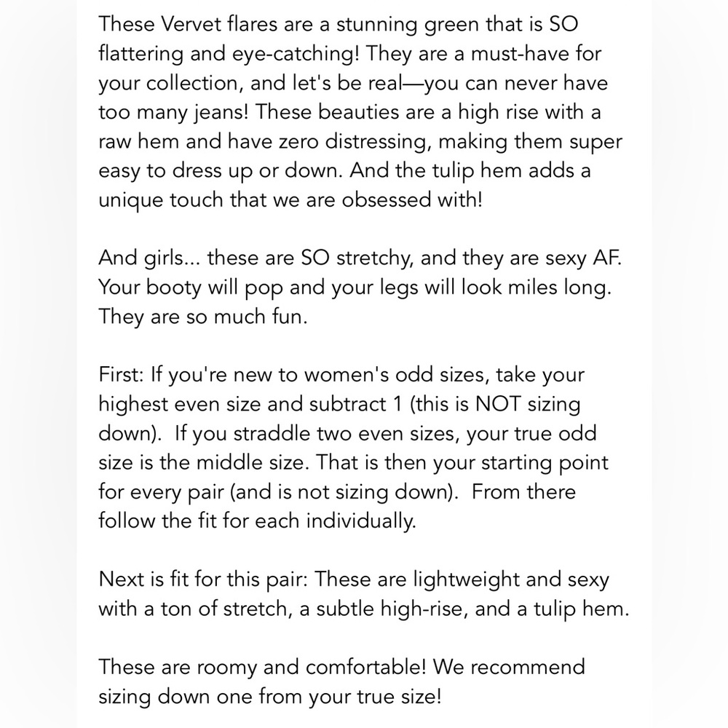Click the word 'First:' in sizing paragraph
The height and width of the screenshot is (728, 728).
121,375
